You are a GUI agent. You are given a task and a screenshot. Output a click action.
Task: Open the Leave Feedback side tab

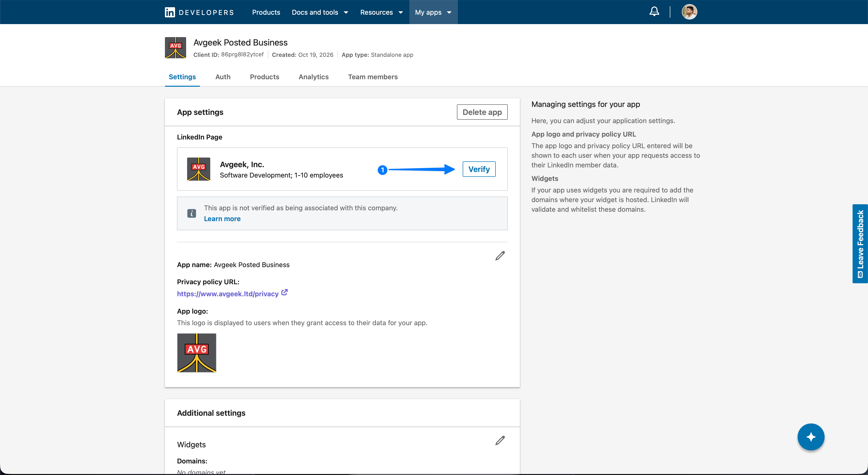[860, 244]
